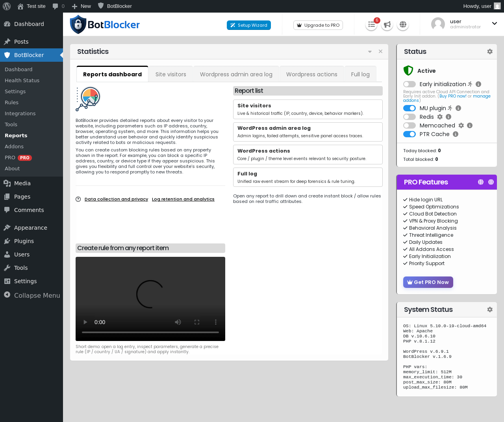
Task: Click the Setup Wizard button
Action: (x=249, y=25)
